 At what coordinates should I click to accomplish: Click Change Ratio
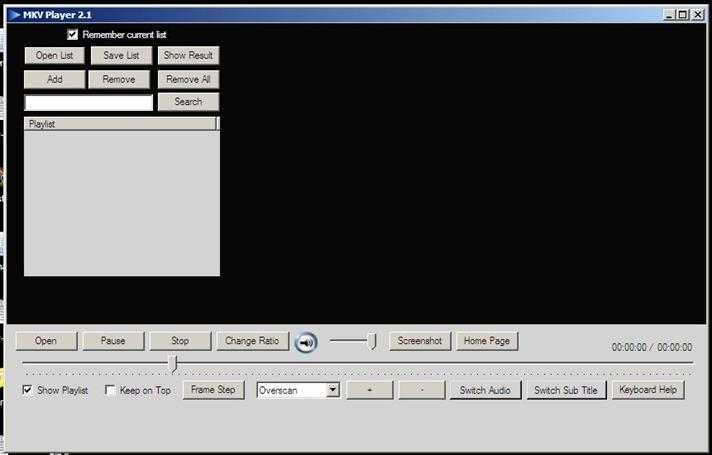coord(252,341)
